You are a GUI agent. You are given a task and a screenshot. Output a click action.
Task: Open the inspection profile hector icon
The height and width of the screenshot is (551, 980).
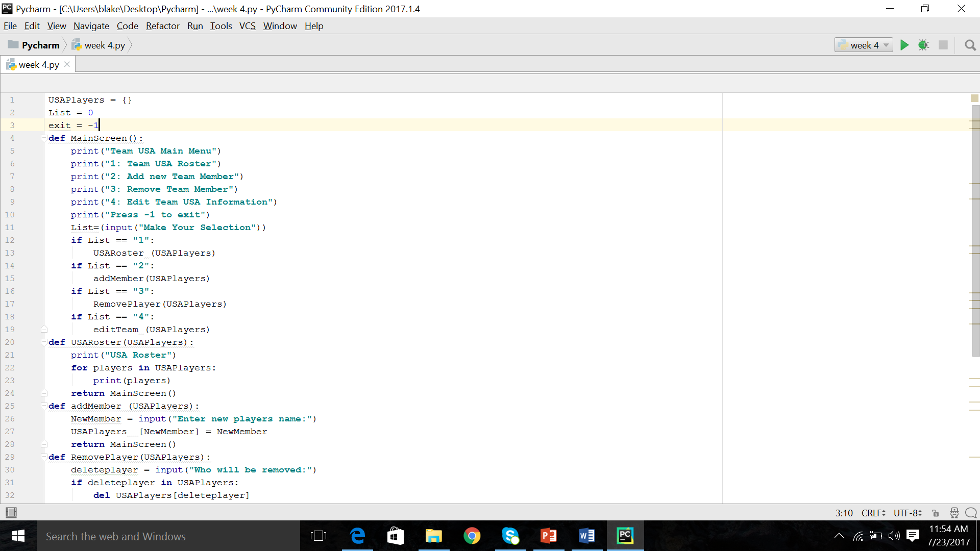(954, 513)
